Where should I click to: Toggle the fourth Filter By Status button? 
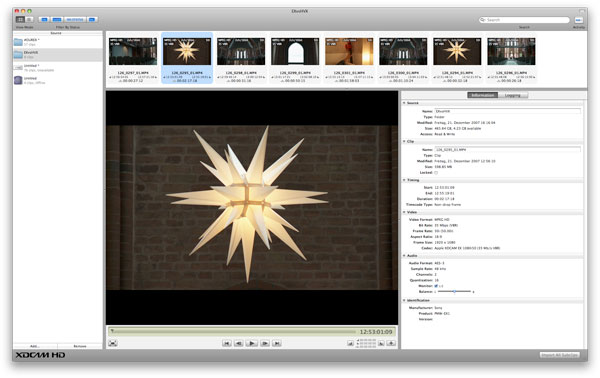pos(92,20)
